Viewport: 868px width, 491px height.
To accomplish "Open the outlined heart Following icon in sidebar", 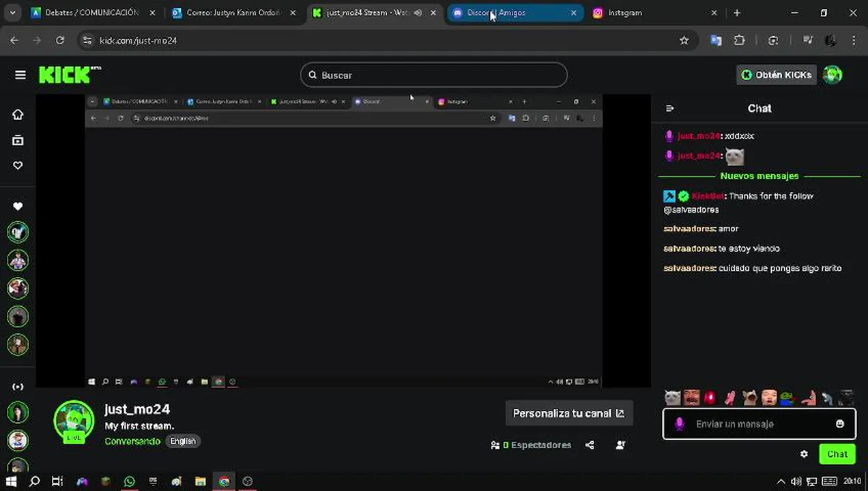I will (18, 166).
